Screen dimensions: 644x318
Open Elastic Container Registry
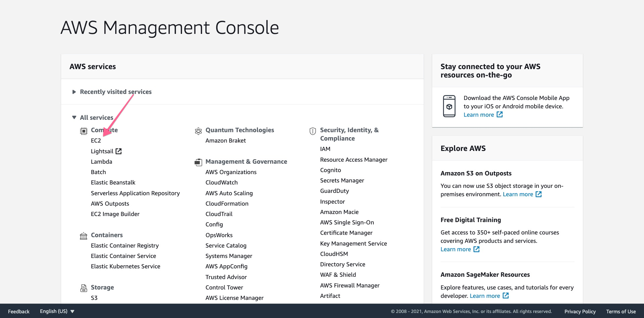(x=125, y=246)
